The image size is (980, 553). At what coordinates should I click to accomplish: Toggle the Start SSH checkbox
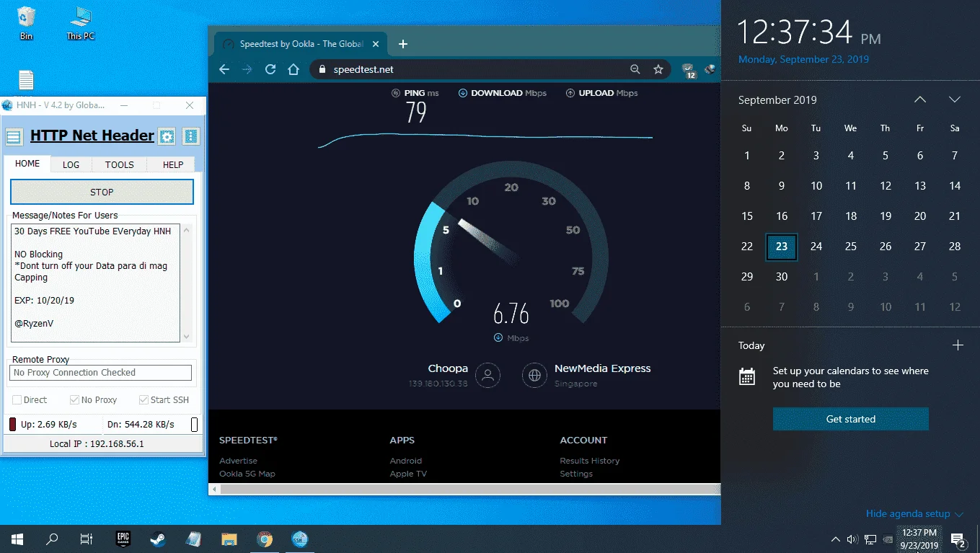(144, 399)
